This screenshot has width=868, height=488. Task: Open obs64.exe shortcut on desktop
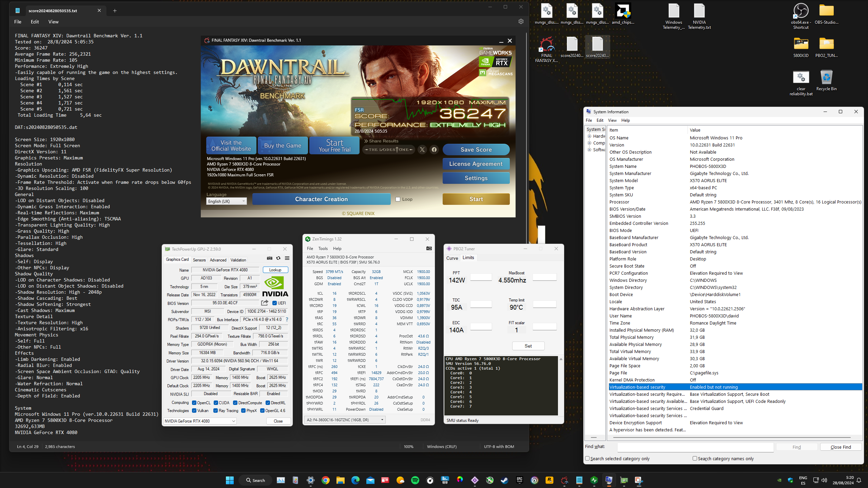(801, 16)
